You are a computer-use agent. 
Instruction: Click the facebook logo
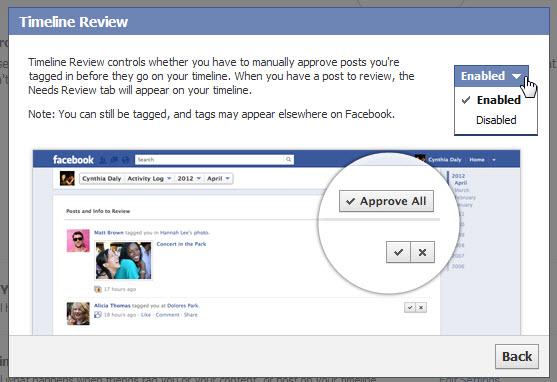[x=73, y=160]
